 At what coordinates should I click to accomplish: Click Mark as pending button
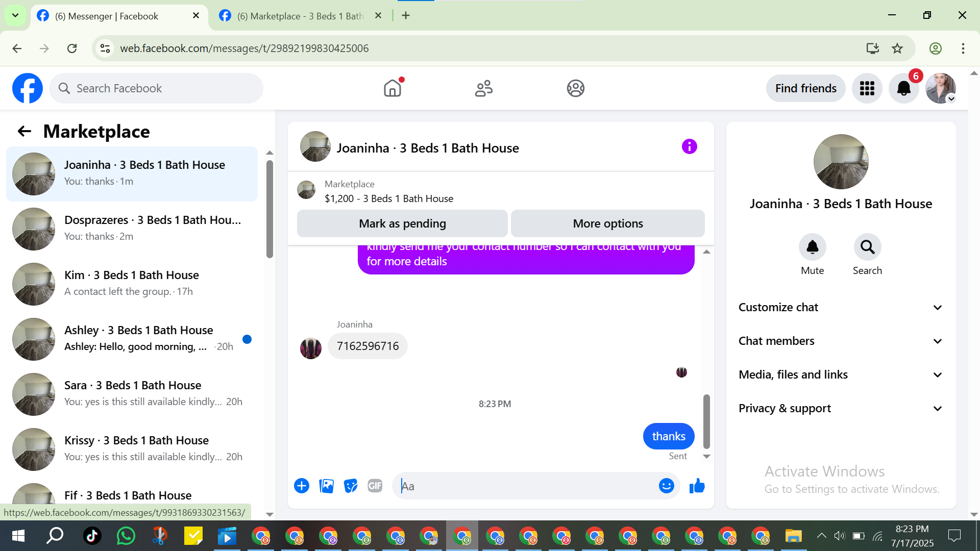[x=402, y=223]
